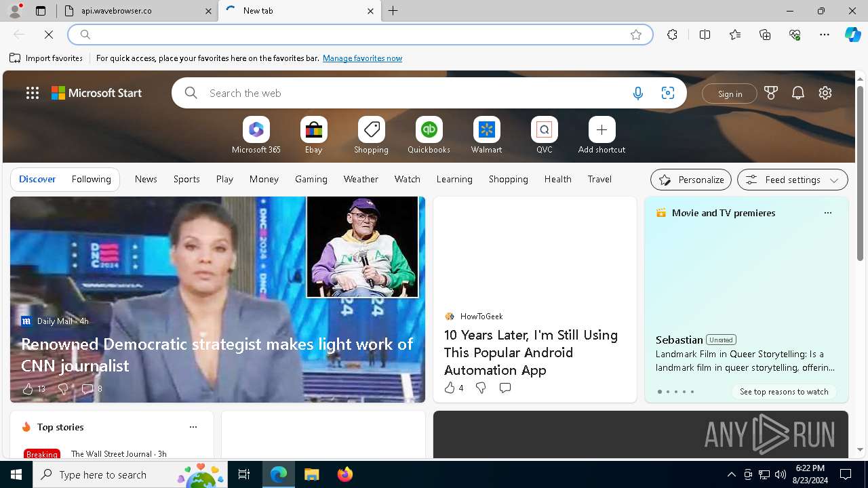Image resolution: width=868 pixels, height=488 pixels.
Task: Add this page to favorites star
Action: [636, 35]
